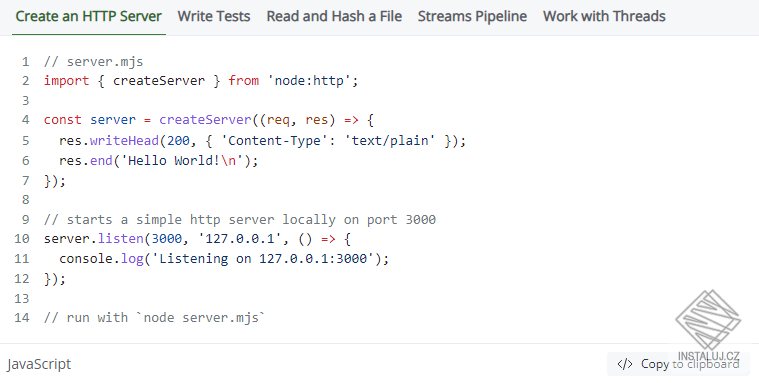Click line number 10 in the gutter

pos(22,239)
